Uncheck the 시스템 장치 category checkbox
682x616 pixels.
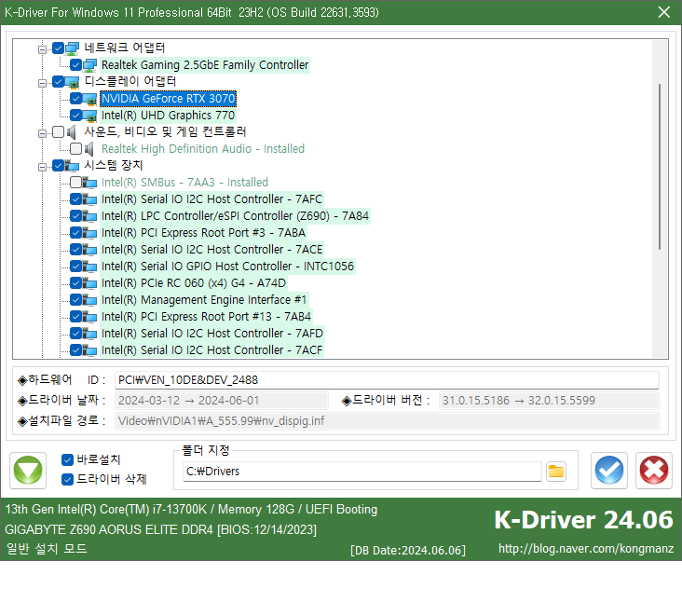tap(58, 165)
